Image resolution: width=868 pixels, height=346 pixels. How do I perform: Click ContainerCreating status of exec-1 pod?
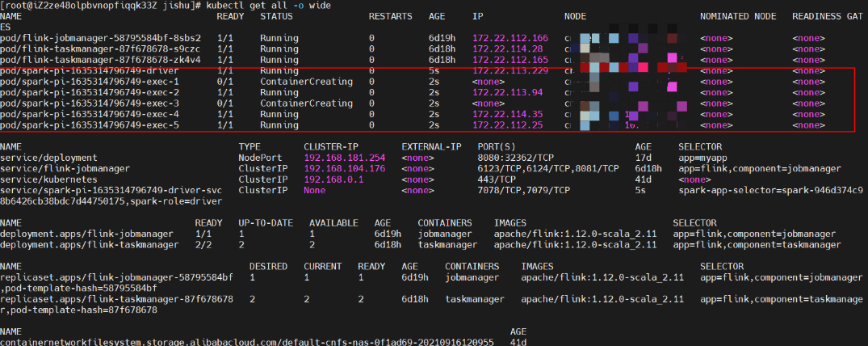pos(307,82)
